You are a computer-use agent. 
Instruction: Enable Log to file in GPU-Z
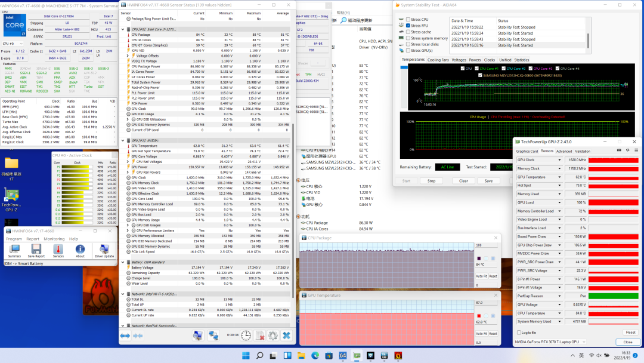519,333
